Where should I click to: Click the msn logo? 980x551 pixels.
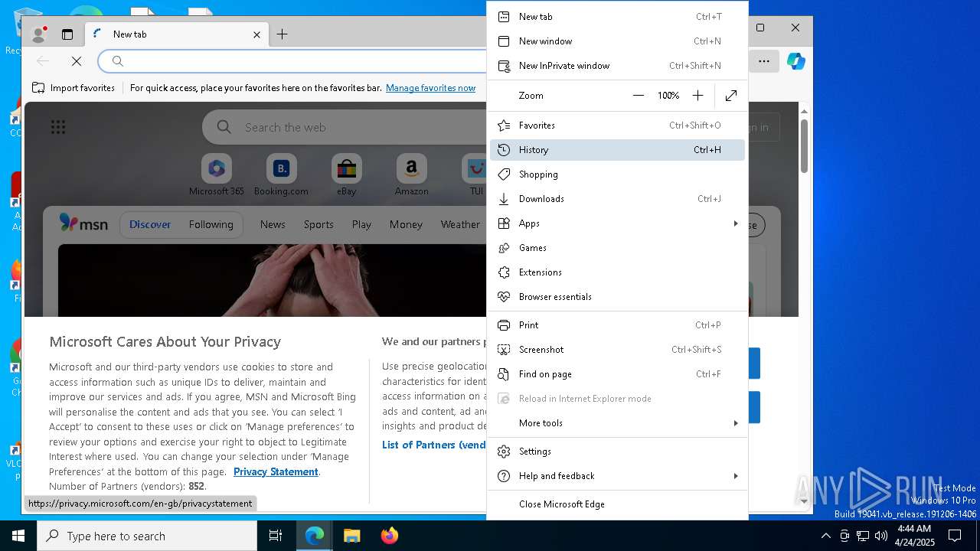(x=83, y=224)
